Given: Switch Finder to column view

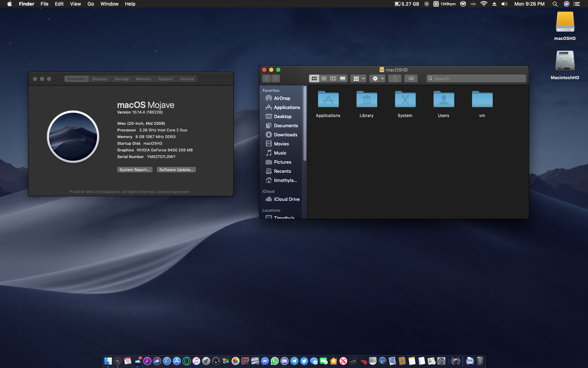Looking at the screenshot, I should 333,79.
